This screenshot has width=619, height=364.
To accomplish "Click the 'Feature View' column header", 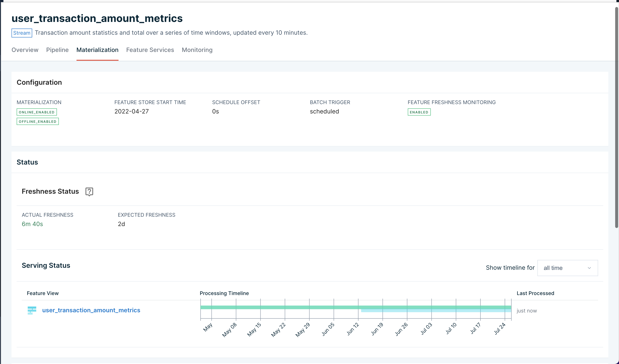I will 43,293.
